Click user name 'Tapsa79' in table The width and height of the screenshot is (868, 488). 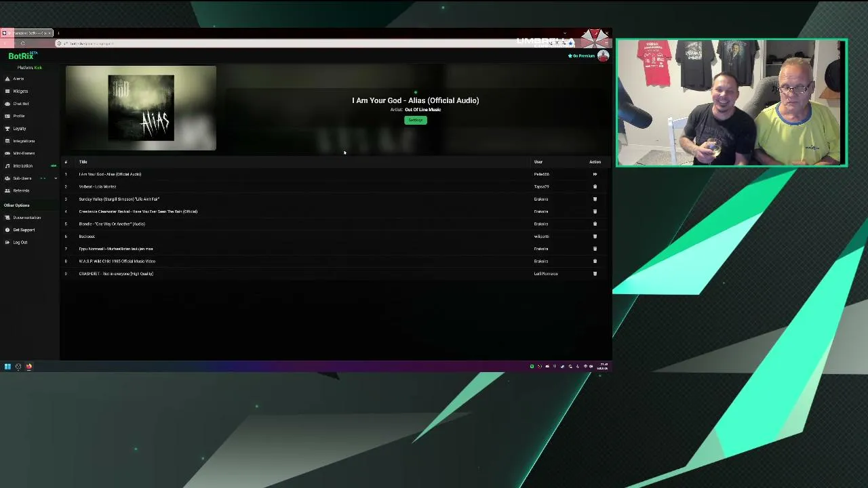pyautogui.click(x=541, y=186)
